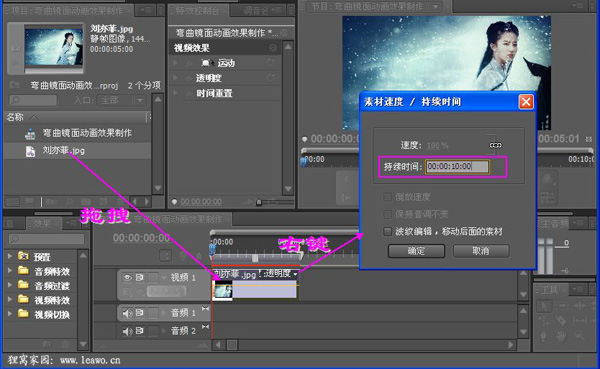Click the 预置 presets folder icon
The image size is (600, 369).
point(23,256)
